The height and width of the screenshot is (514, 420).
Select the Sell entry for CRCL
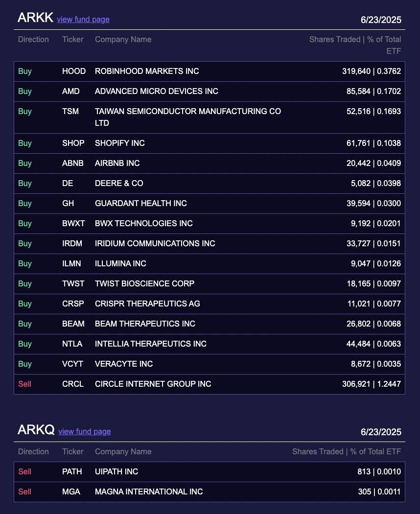[x=24, y=384]
